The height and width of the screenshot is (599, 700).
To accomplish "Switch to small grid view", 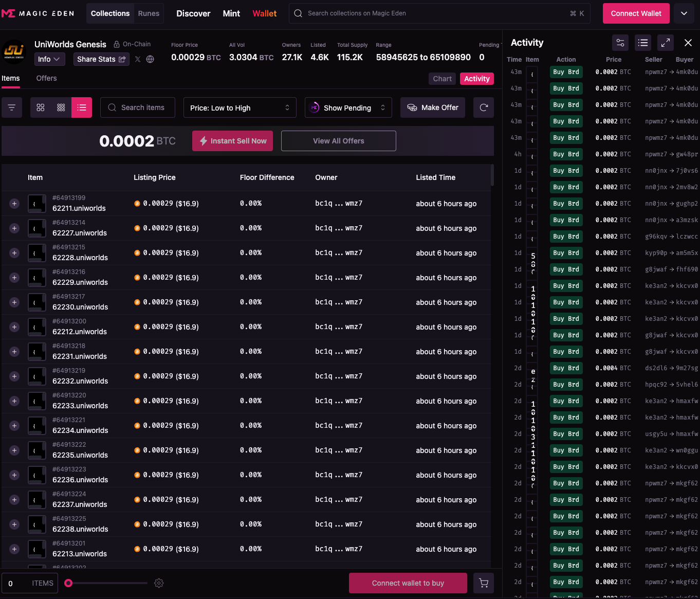I will 61,107.
